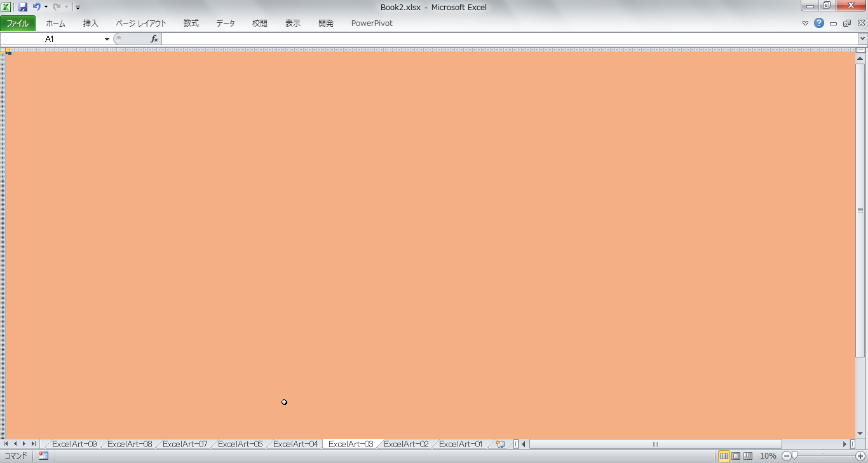Screen dimensions: 868x463
Task: Click the Excel application icon in title bar
Action: pos(6,7)
